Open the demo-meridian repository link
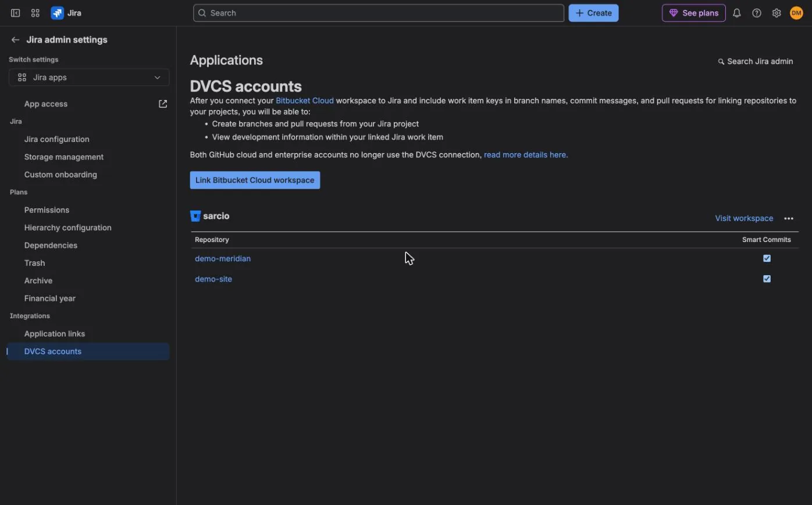 click(x=223, y=258)
